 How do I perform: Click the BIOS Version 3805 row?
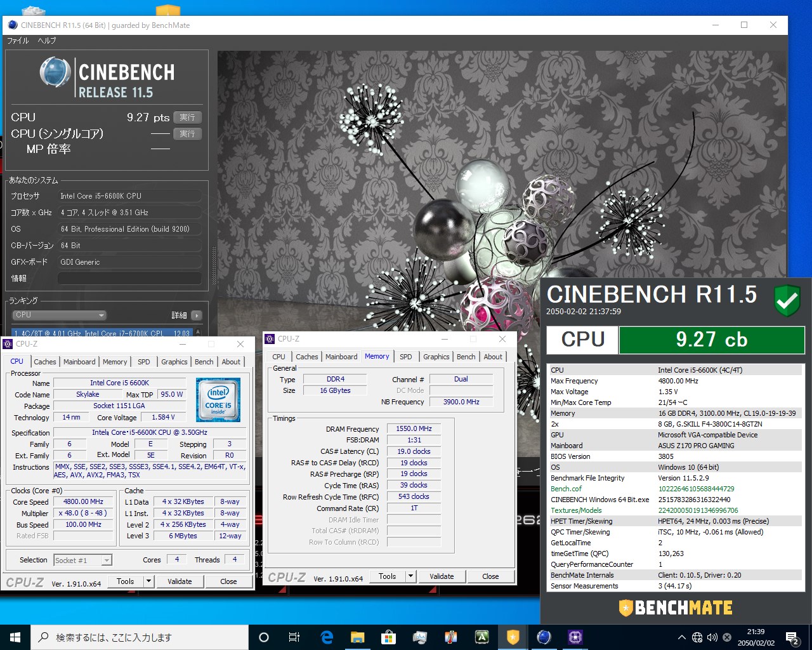pos(675,456)
